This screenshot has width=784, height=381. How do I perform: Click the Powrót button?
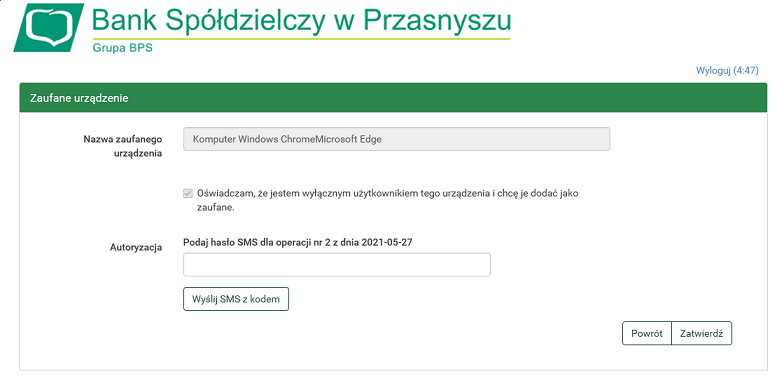(x=646, y=334)
